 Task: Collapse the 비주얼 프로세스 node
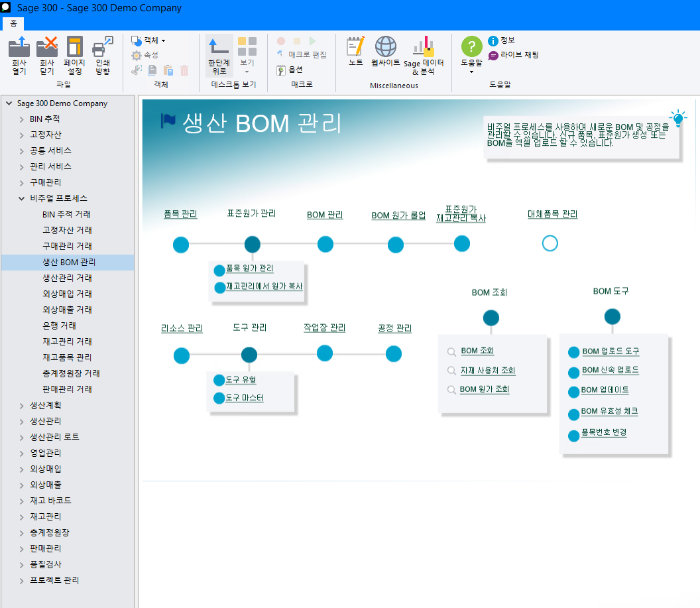[21, 199]
